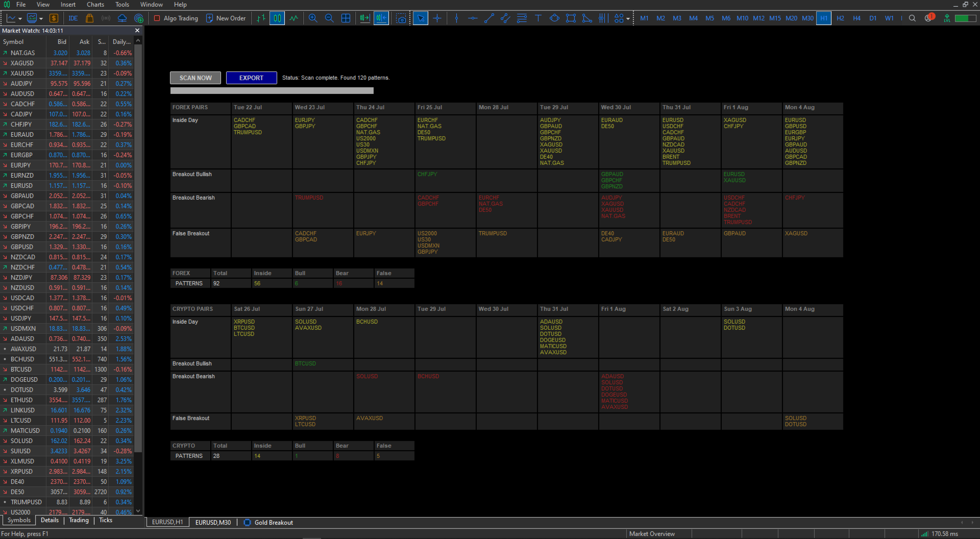
Task: Click the green connection battery indicator
Action: click(965, 18)
